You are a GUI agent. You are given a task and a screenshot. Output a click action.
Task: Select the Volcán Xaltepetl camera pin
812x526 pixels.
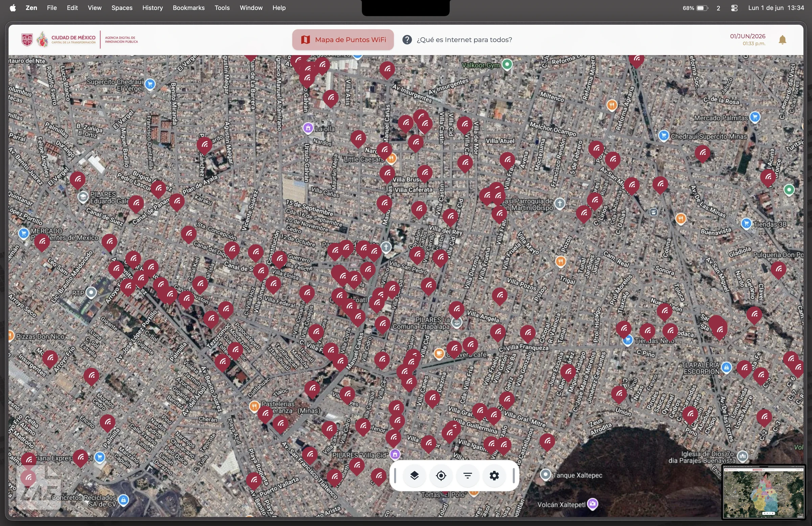[593, 504]
